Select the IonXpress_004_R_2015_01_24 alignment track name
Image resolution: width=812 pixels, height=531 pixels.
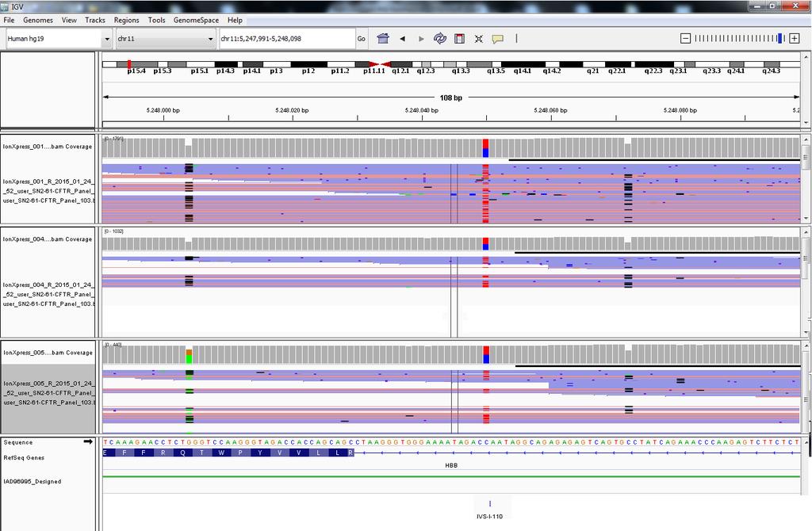click(48, 294)
